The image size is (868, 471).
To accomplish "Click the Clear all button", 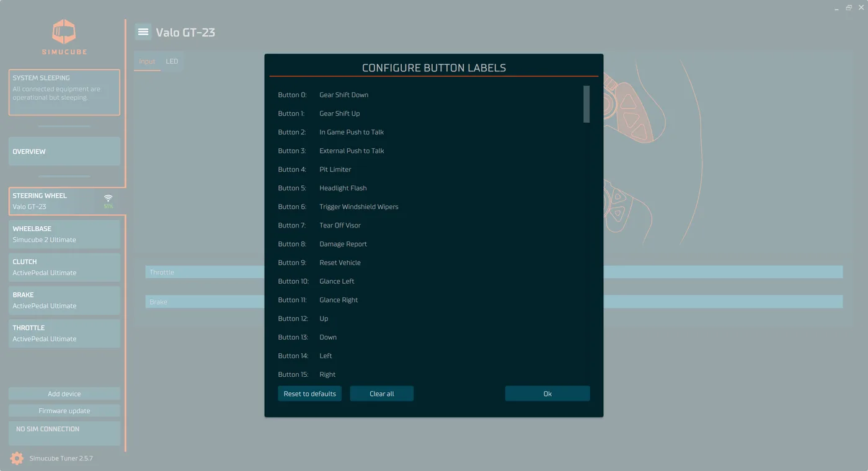I will tap(381, 394).
